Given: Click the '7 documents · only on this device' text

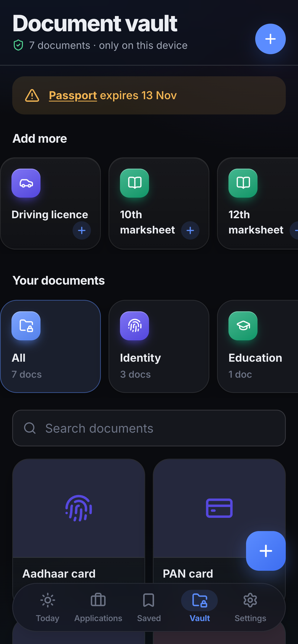Looking at the screenshot, I should click(x=109, y=45).
